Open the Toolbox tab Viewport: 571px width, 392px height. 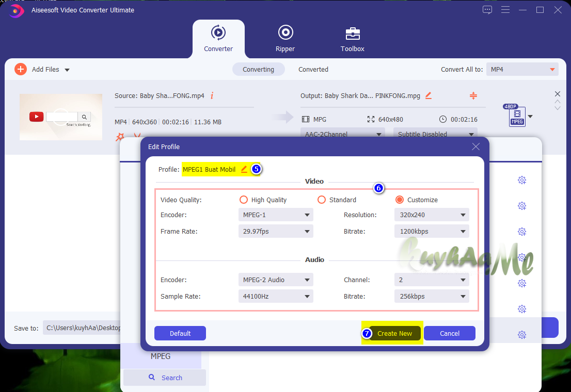click(352, 39)
